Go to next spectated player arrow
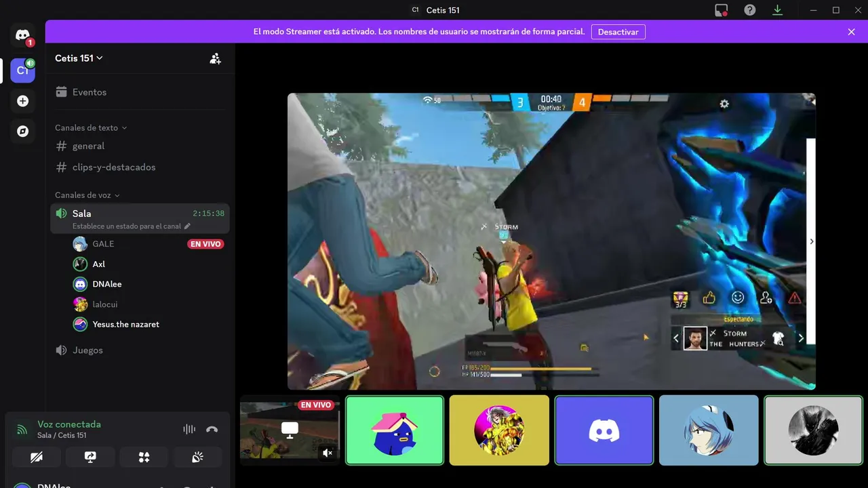868x488 pixels. click(801, 338)
